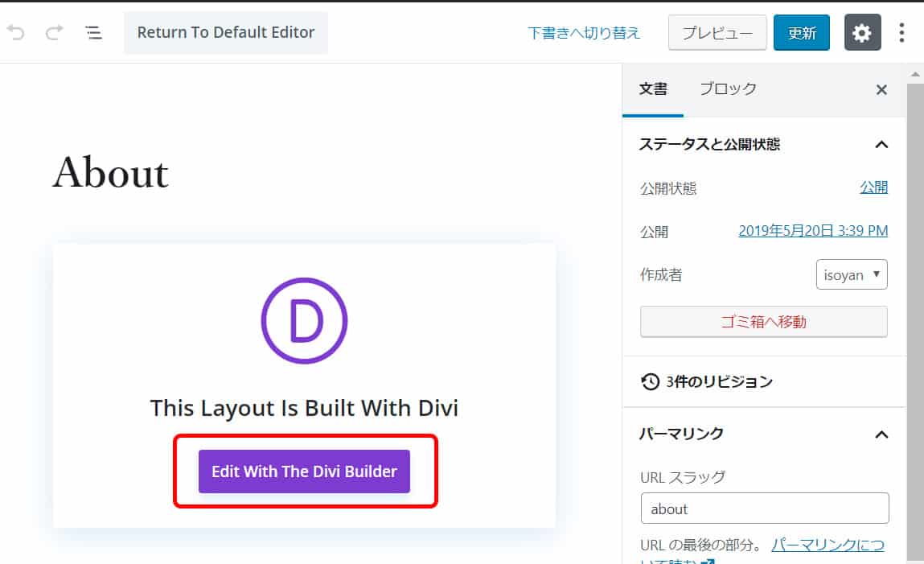The image size is (924, 564).
Task: Toggle the settings gear icon
Action: (x=861, y=33)
